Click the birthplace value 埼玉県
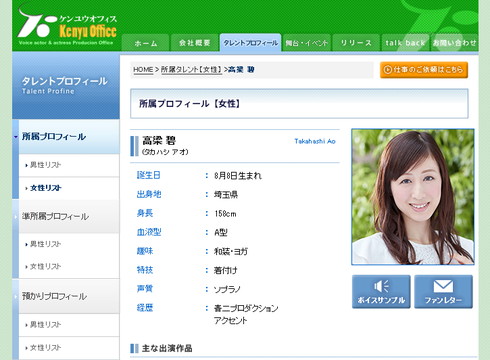 [x=226, y=195]
